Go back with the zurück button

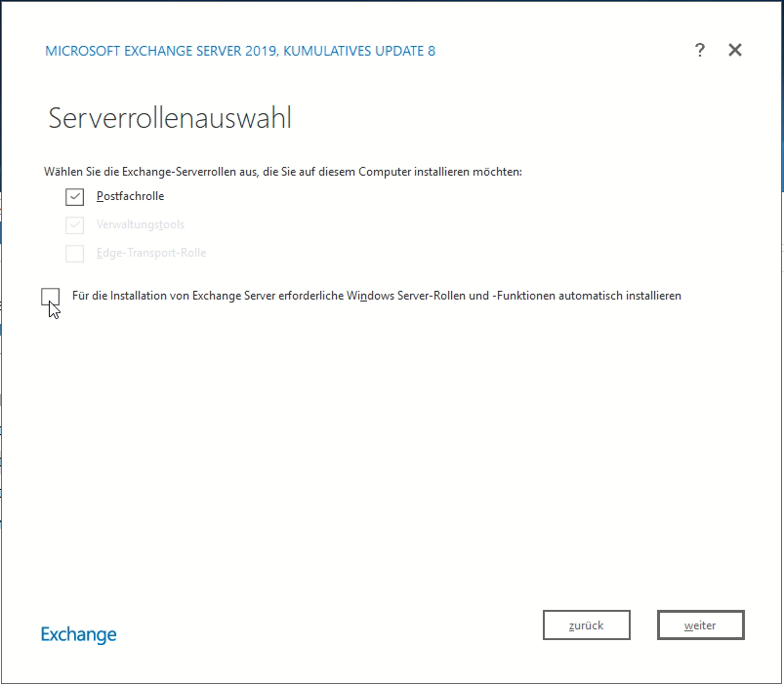tap(586, 625)
